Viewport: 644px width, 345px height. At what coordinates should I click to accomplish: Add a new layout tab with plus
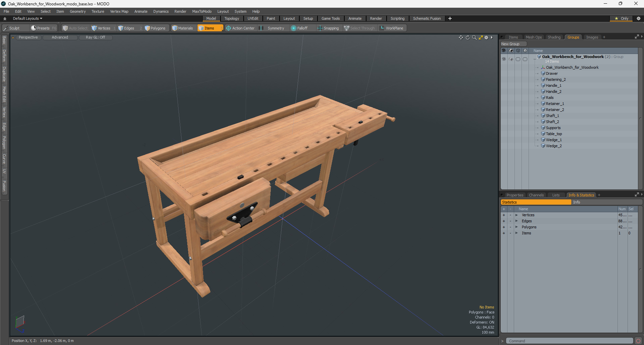[x=450, y=18]
